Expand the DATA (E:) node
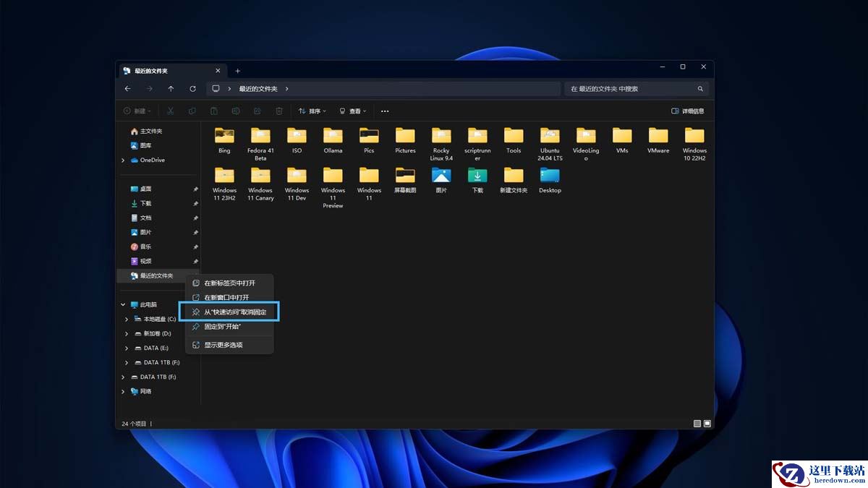The image size is (868, 488). [127, 348]
